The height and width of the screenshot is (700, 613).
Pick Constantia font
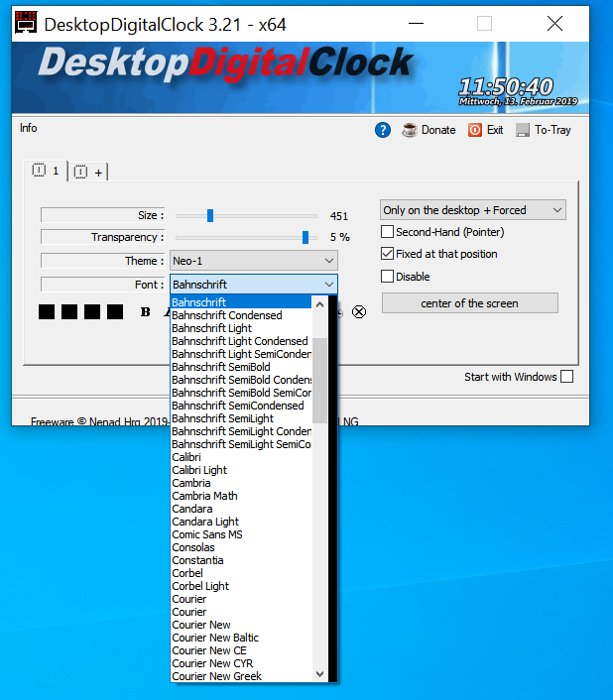pos(242,560)
